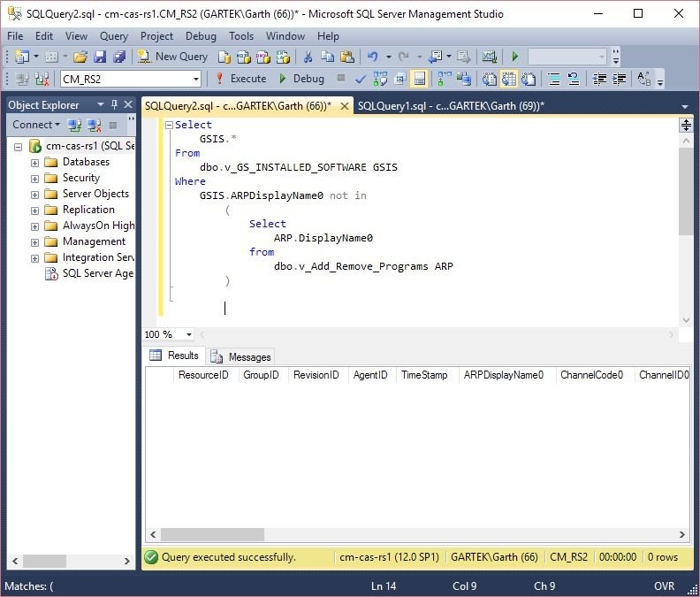Click Specify Values for Template Parameters icon
Image resolution: width=700 pixels, height=597 pixels.
(643, 79)
